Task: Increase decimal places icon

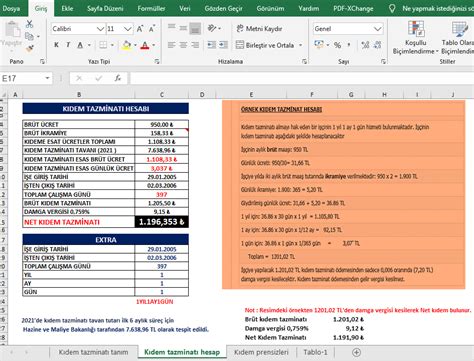Action: (365, 45)
